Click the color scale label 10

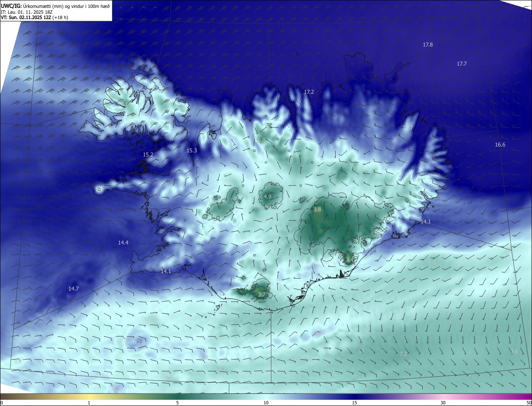[266, 403]
